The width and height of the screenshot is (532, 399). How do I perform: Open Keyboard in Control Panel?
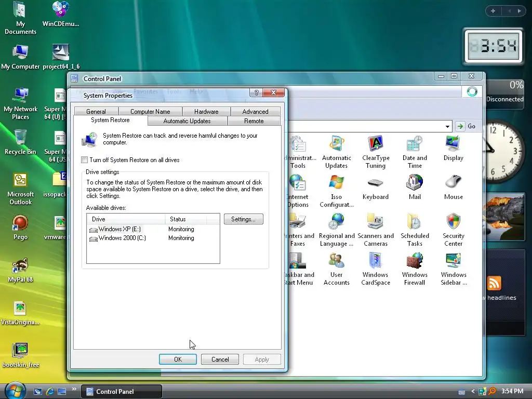tap(376, 187)
